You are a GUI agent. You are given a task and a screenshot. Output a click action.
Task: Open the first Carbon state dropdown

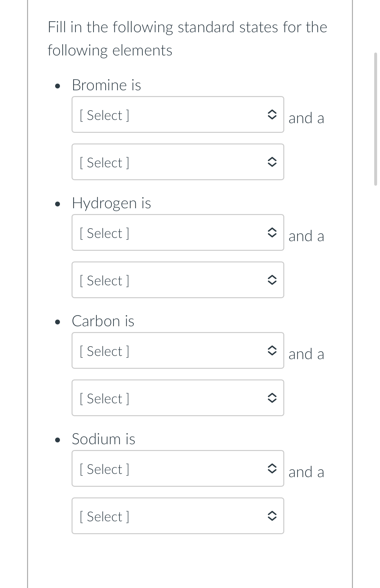(178, 350)
